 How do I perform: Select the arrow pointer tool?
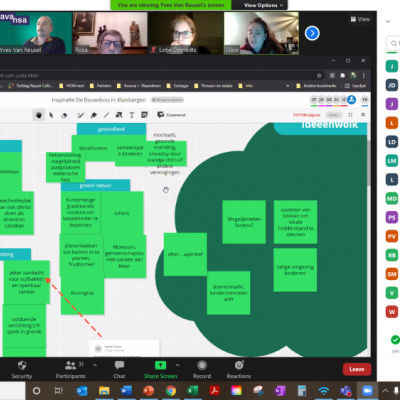[51, 115]
